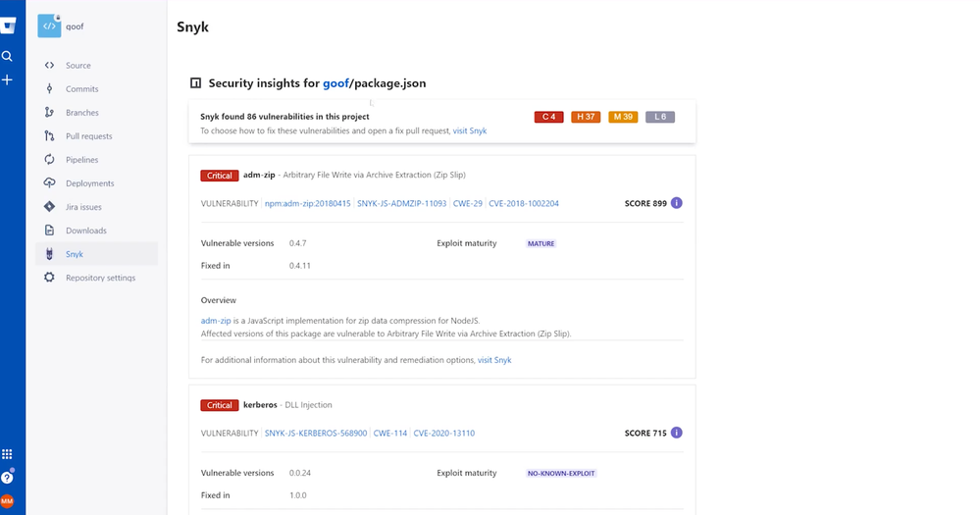Image resolution: width=980 pixels, height=515 pixels.
Task: Click the MATURE exploit maturity tag
Action: click(542, 243)
